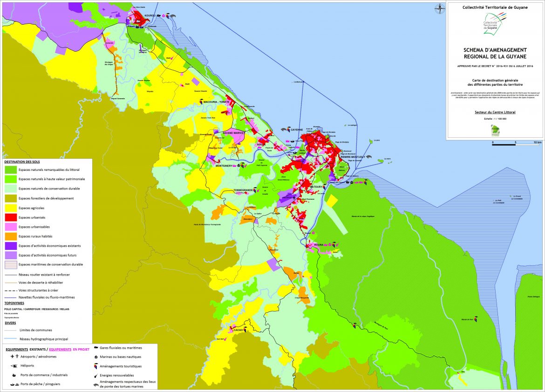Image resolution: width=545 pixels, height=392 pixels.
Task: Click the ROURA place name label
Action: 319,244
